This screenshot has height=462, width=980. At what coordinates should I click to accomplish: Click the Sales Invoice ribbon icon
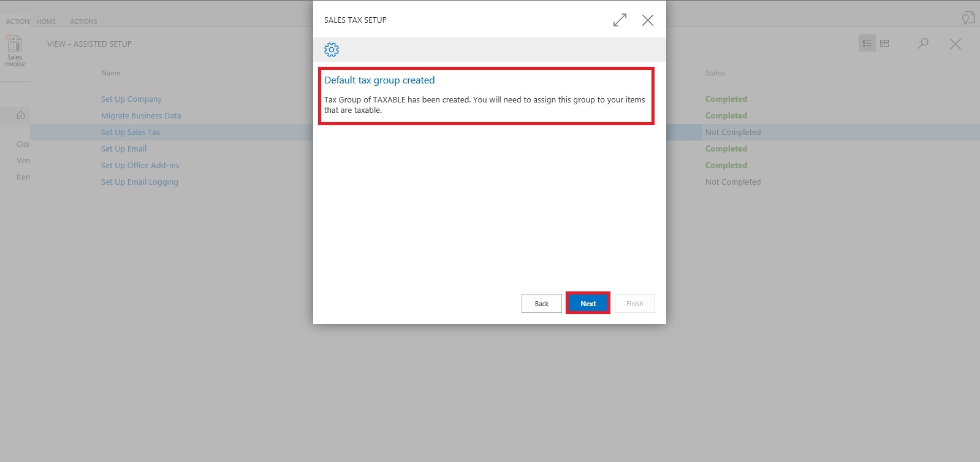pyautogui.click(x=15, y=50)
